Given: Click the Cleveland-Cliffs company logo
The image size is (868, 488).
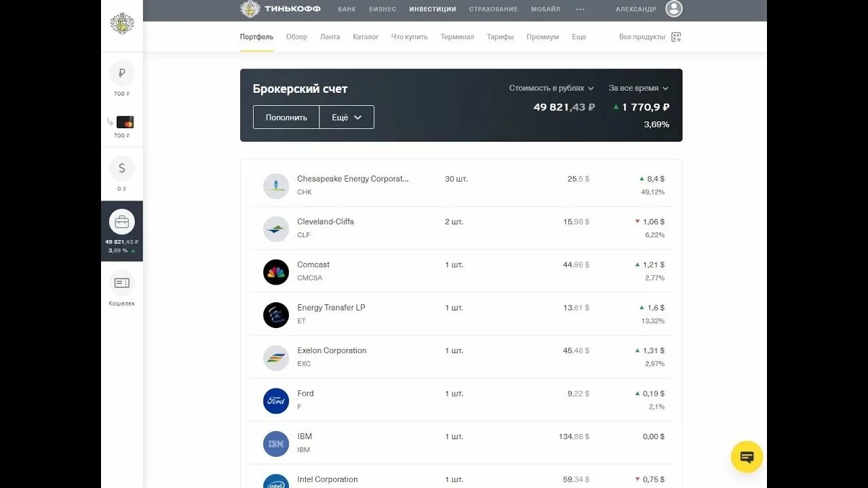Looking at the screenshot, I should coord(276,228).
